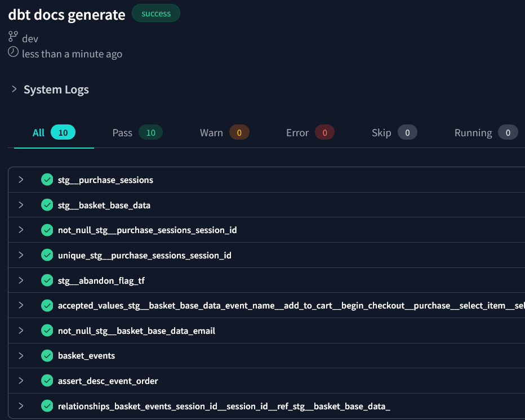Click the System Logs heading text

click(x=56, y=90)
